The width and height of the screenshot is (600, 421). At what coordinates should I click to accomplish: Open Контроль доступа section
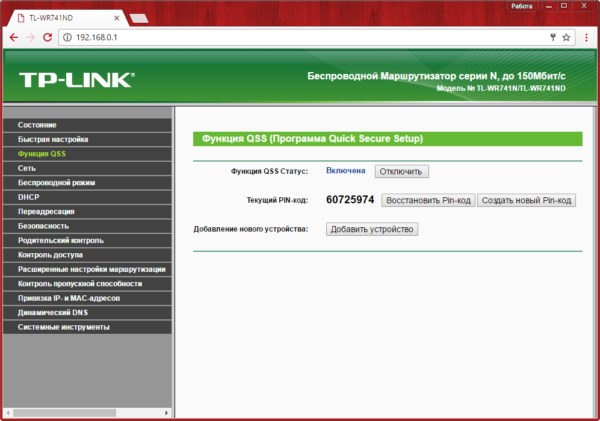87,255
